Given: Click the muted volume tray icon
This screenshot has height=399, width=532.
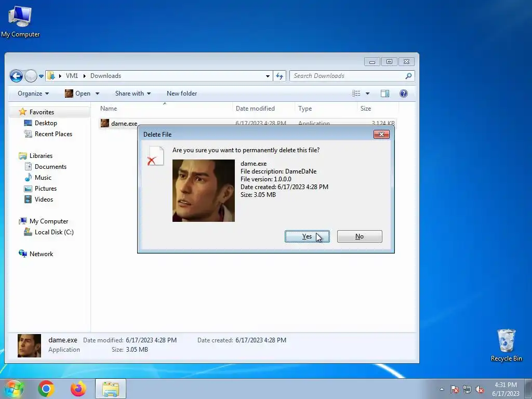Looking at the screenshot, I should point(480,389).
